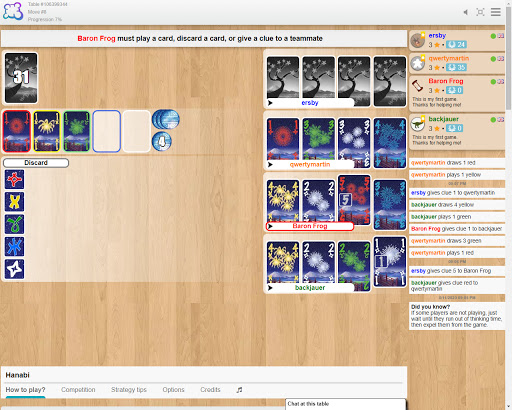
Task: Click the draw deck showing 31 cards
Action: click(21, 78)
